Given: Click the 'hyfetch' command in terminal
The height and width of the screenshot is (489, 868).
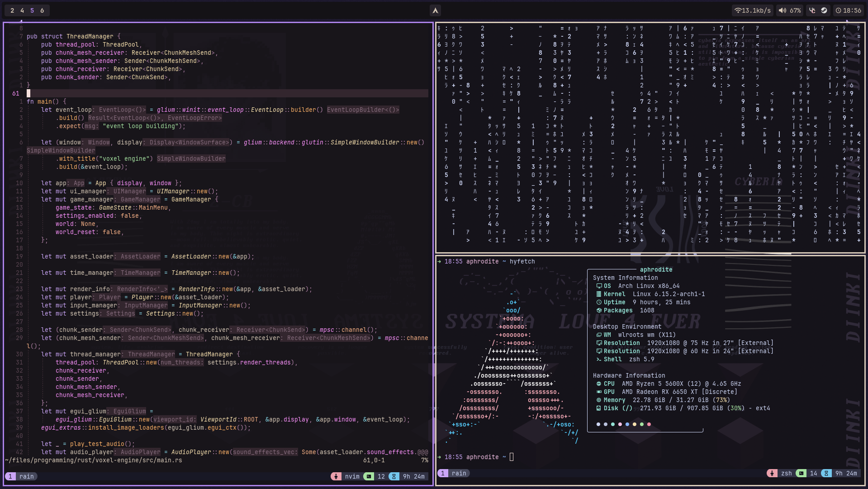Looking at the screenshot, I should (x=522, y=262).
